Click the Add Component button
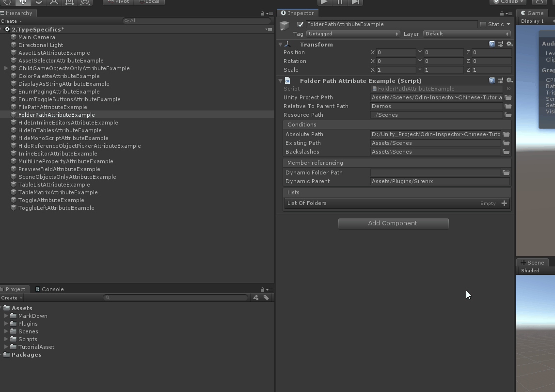This screenshot has width=555, height=392. pos(393,223)
